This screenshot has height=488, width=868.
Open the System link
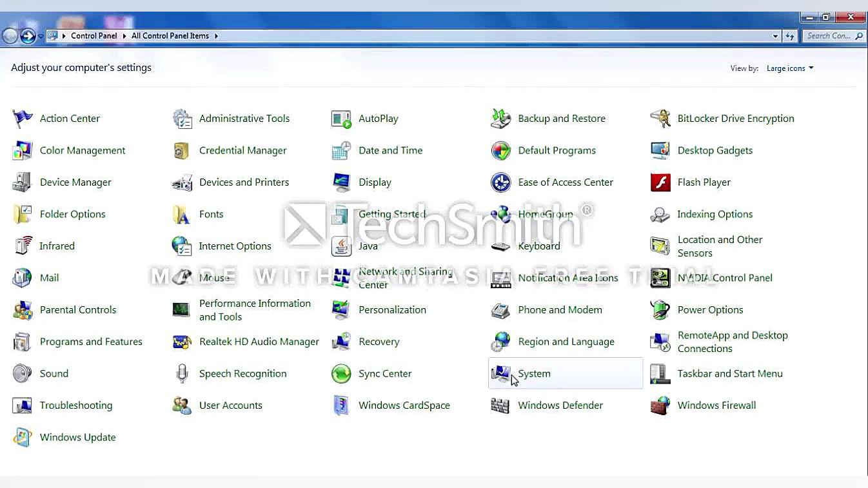[x=534, y=374]
